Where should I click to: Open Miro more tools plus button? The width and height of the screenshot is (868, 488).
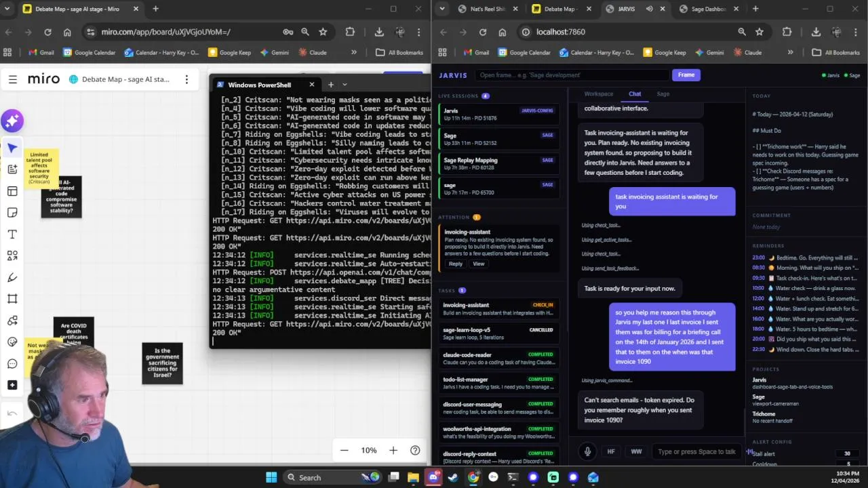coord(12,385)
